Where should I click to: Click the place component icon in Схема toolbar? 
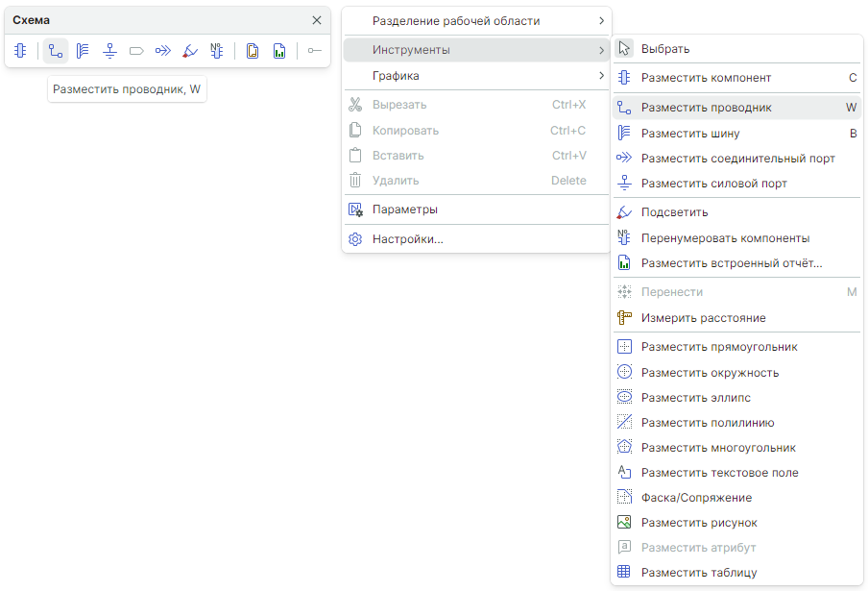coord(21,51)
